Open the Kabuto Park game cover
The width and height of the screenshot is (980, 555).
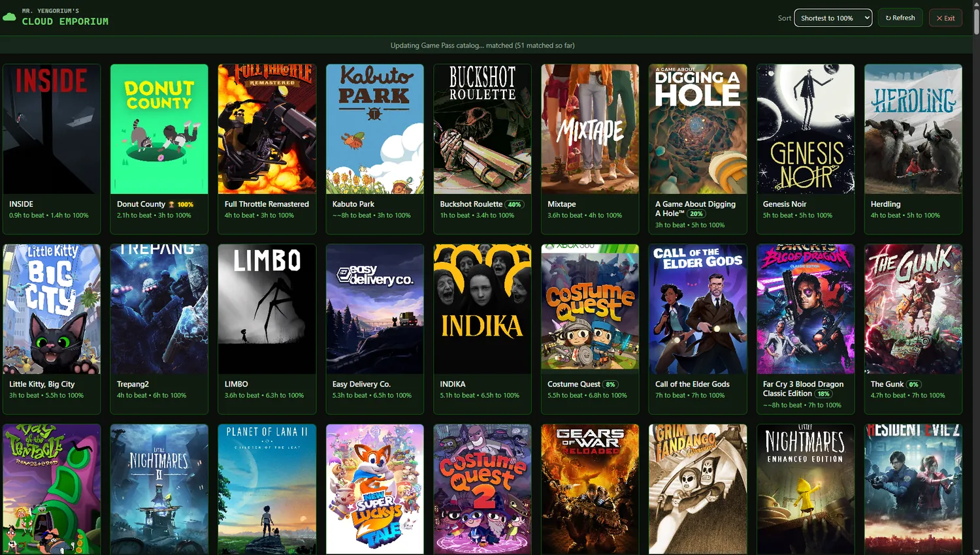pyautogui.click(x=374, y=129)
